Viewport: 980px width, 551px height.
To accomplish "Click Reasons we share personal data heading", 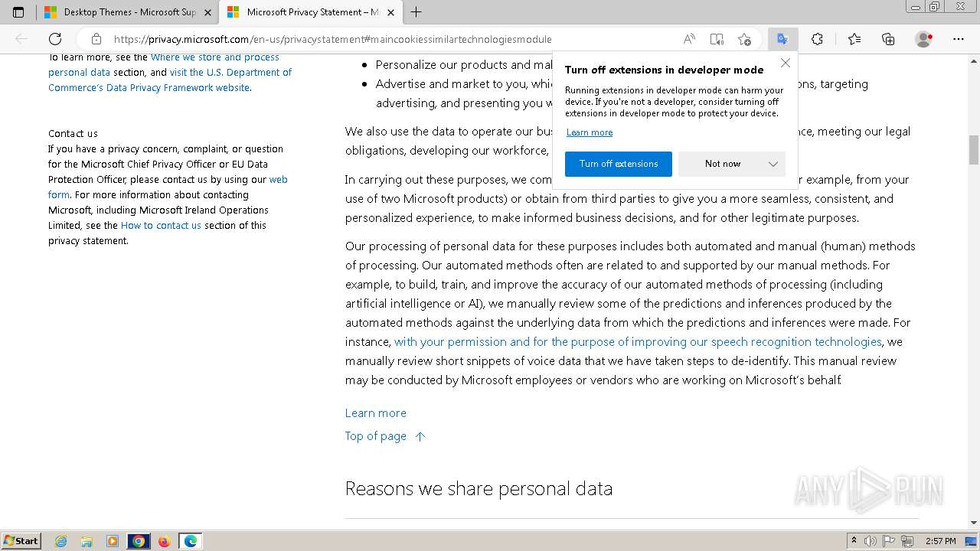I will tap(479, 489).
